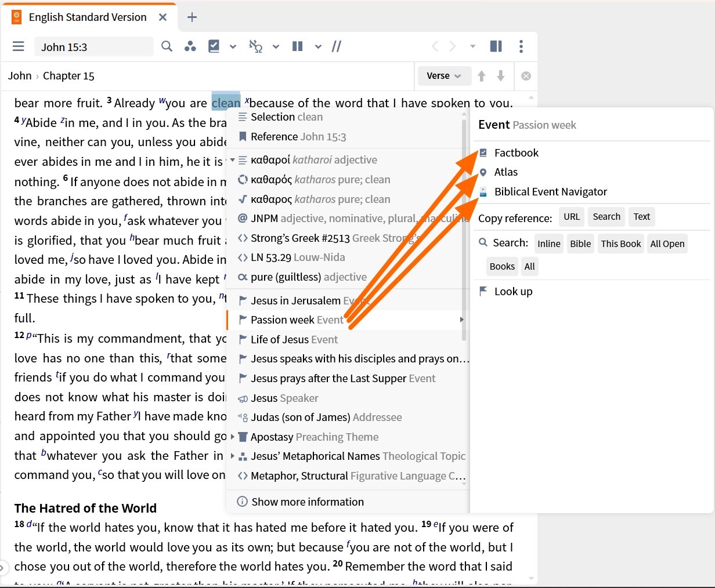Select Life of Jesus Event entry
The image size is (715, 588).
[x=348, y=339]
